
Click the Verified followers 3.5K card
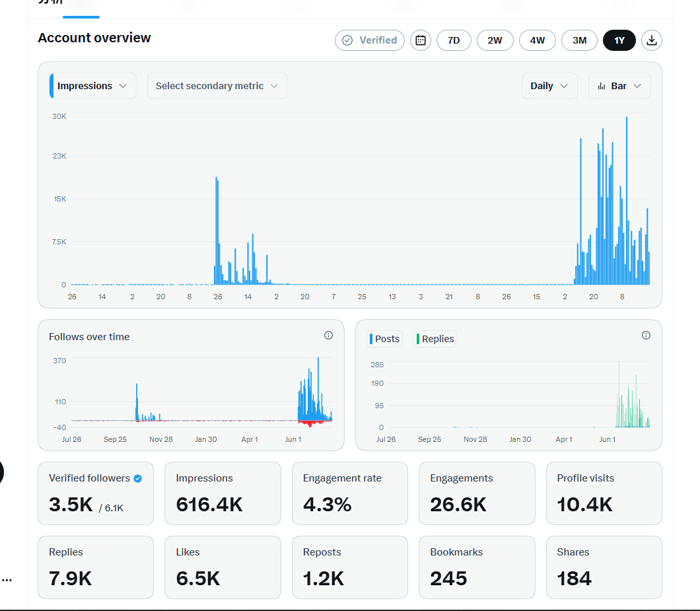[96, 493]
